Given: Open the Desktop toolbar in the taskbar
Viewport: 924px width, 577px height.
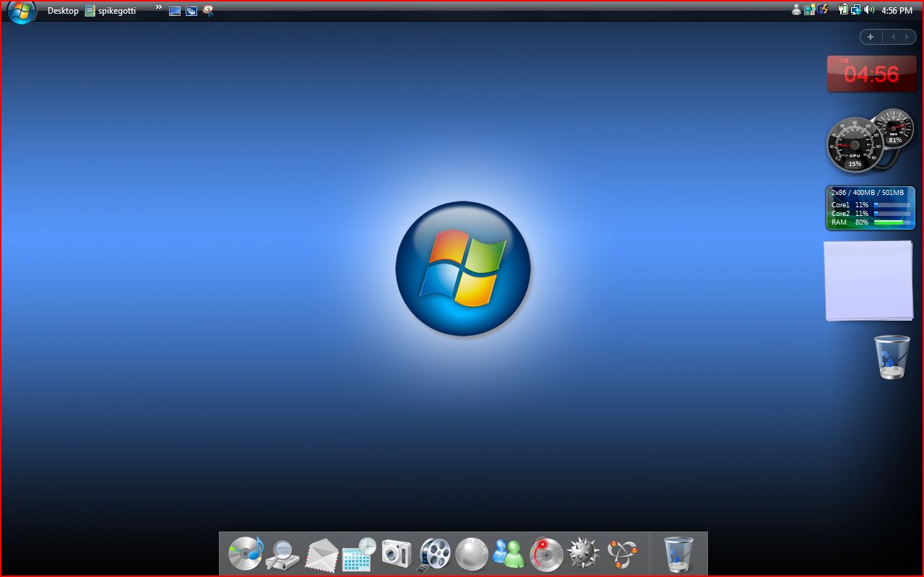Looking at the screenshot, I should coord(63,11).
